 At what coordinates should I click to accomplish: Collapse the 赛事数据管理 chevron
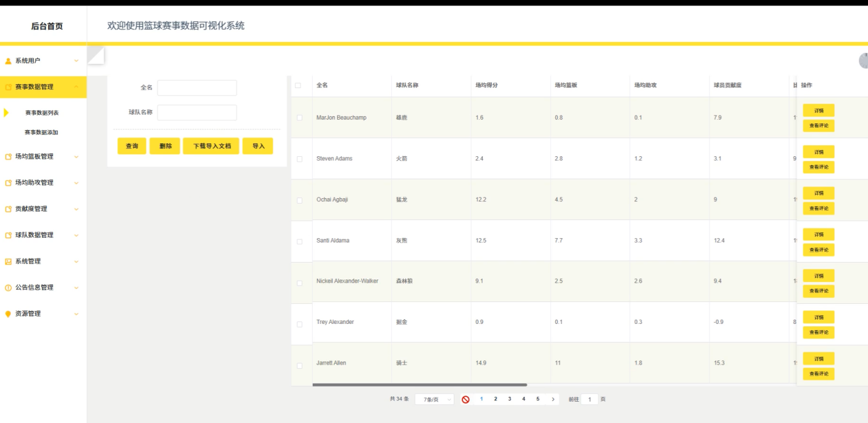click(x=77, y=87)
